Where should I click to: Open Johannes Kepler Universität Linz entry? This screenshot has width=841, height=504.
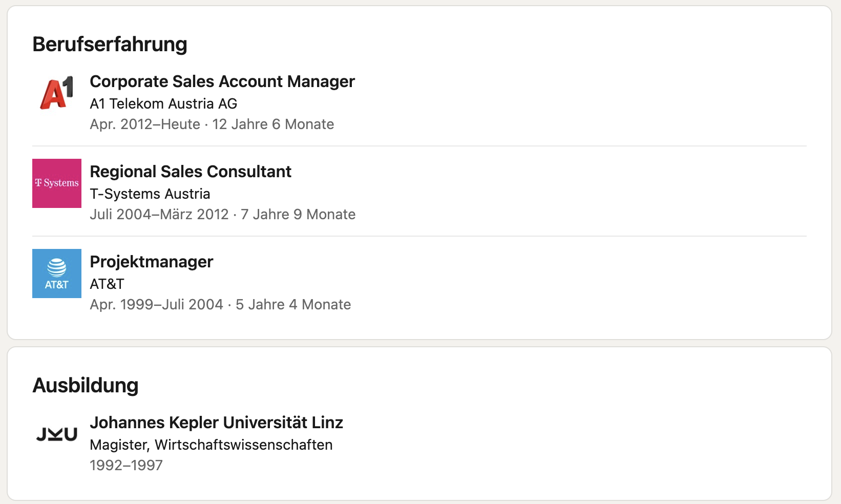pos(216,423)
